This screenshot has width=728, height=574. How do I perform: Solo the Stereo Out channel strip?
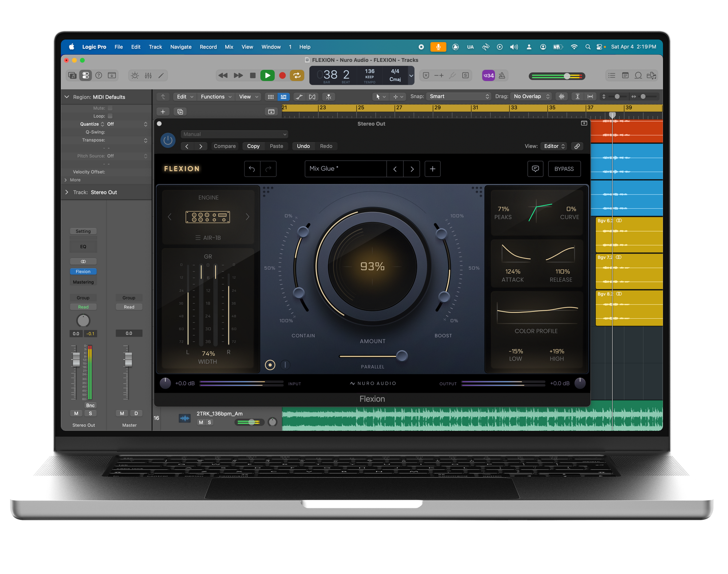click(90, 413)
